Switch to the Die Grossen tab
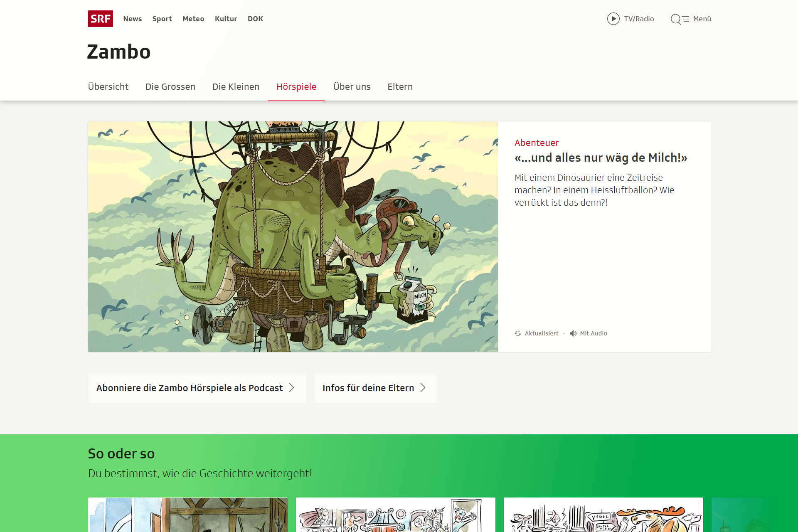The height and width of the screenshot is (532, 798). (x=170, y=86)
